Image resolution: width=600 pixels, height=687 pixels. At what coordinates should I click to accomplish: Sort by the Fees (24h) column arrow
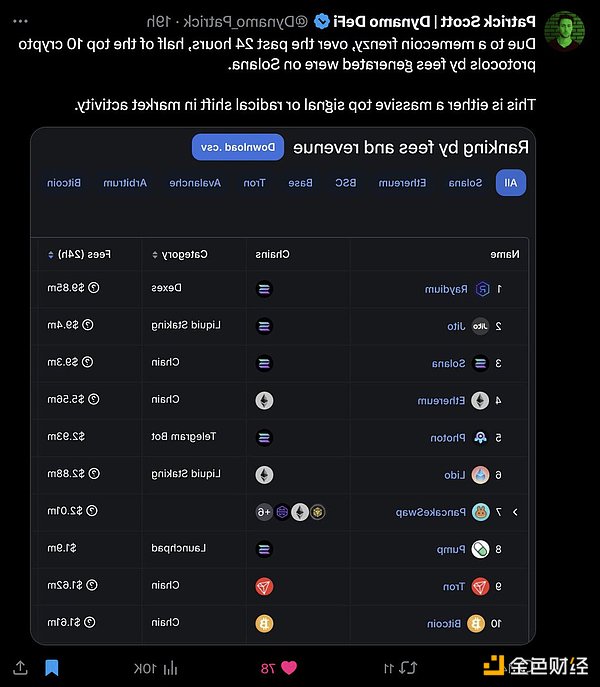51,254
